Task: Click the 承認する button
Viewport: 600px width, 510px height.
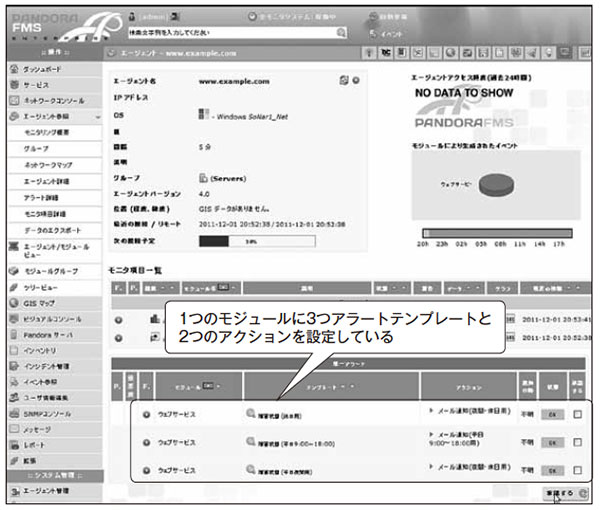Action: [x=566, y=494]
